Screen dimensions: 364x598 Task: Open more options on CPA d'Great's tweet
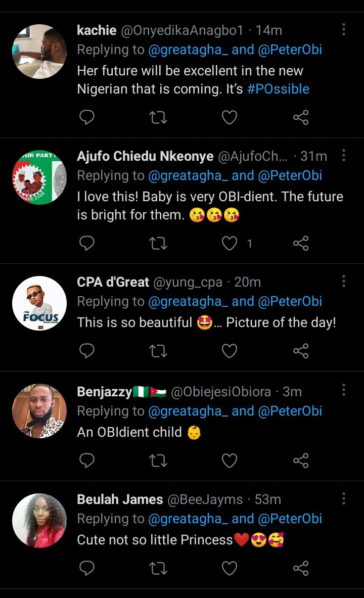[344, 281]
